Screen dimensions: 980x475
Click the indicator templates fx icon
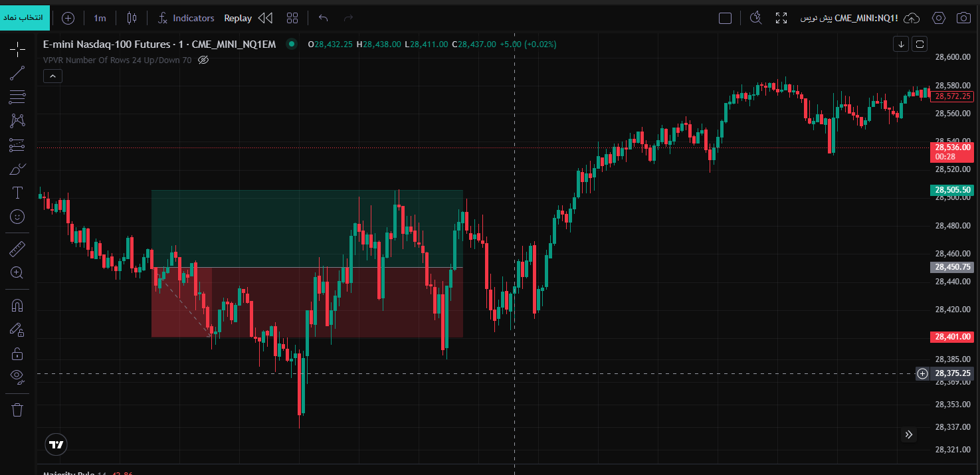163,18
